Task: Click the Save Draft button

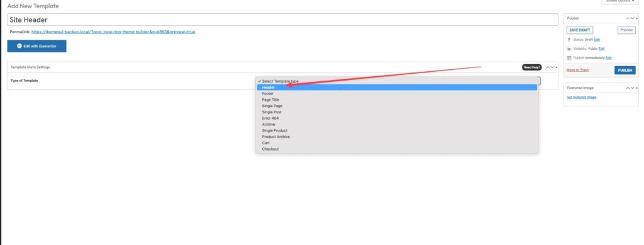Action: [579, 30]
